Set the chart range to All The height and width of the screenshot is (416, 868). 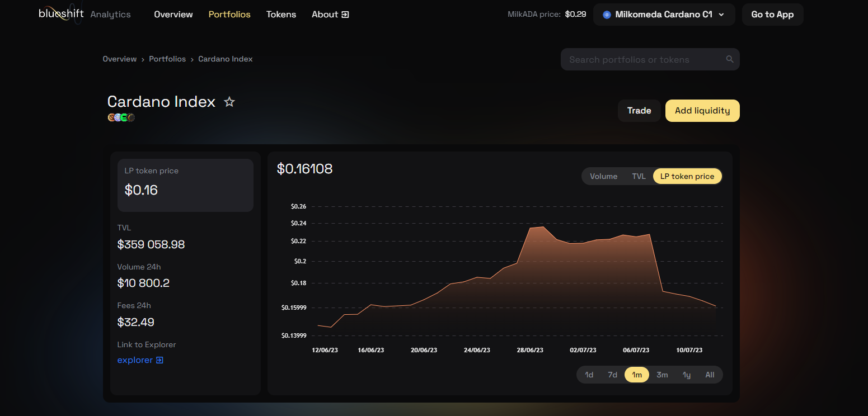tap(710, 375)
